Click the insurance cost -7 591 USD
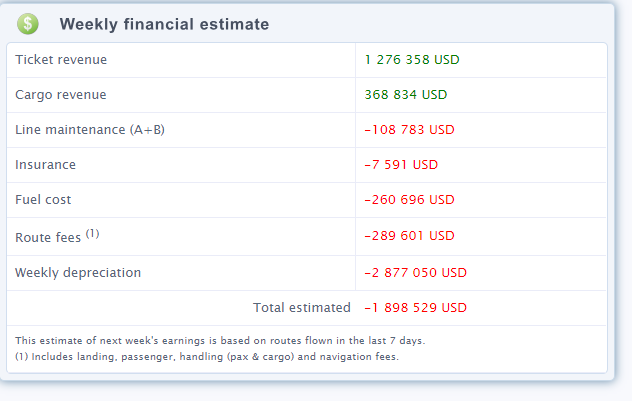The width and height of the screenshot is (632, 401). [x=401, y=165]
